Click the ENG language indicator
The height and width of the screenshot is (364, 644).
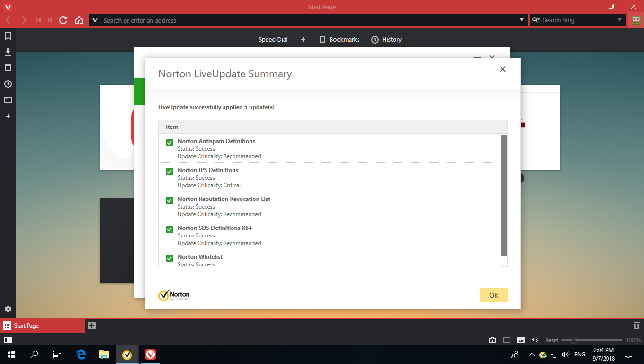(x=580, y=355)
